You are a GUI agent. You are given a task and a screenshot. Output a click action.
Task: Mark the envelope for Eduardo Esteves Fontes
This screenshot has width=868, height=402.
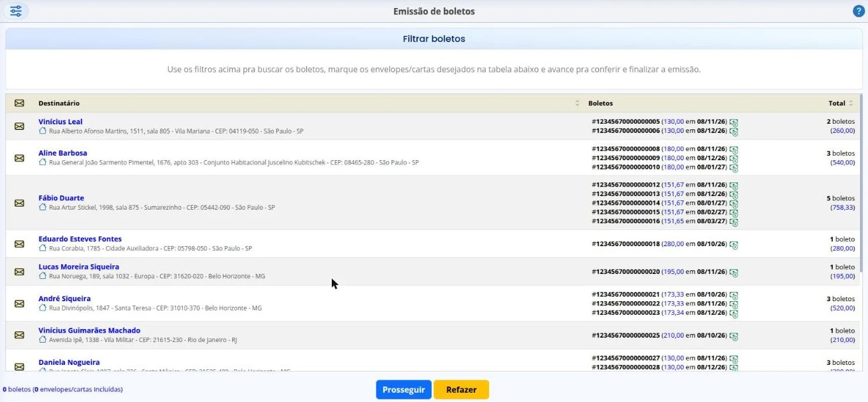(19, 244)
